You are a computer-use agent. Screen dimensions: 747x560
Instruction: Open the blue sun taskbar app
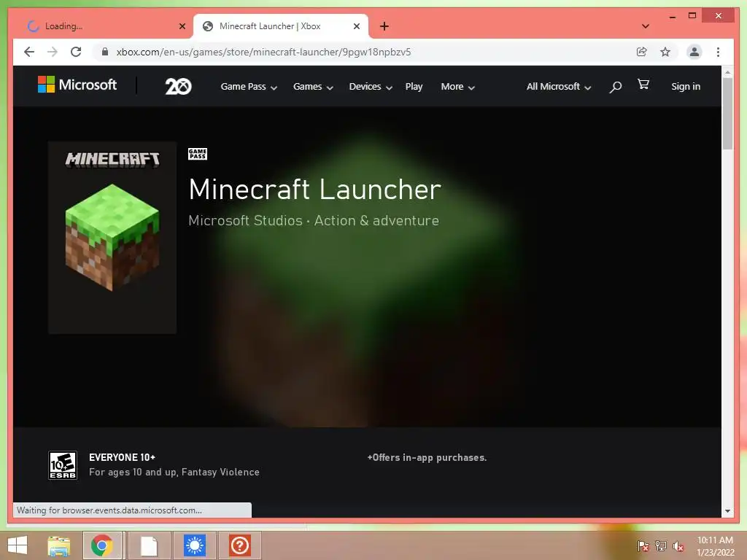[194, 545]
